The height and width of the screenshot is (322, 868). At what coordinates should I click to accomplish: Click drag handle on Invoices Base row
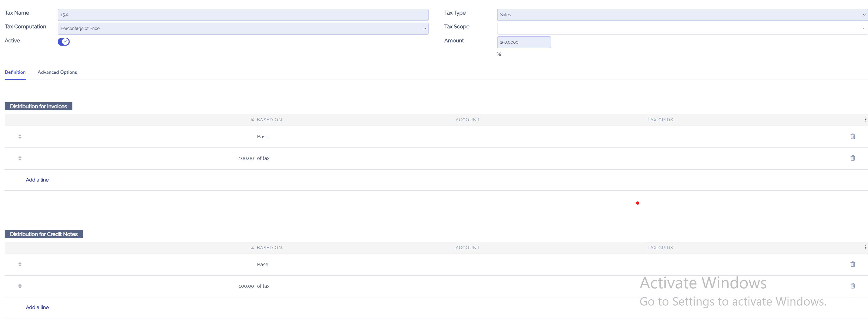click(x=20, y=136)
